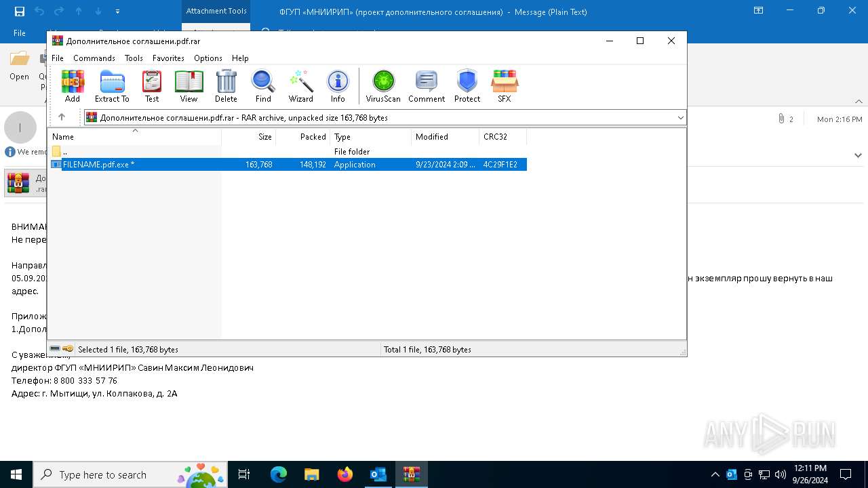
Task: Open the Windows Start menu
Action: tap(16, 474)
